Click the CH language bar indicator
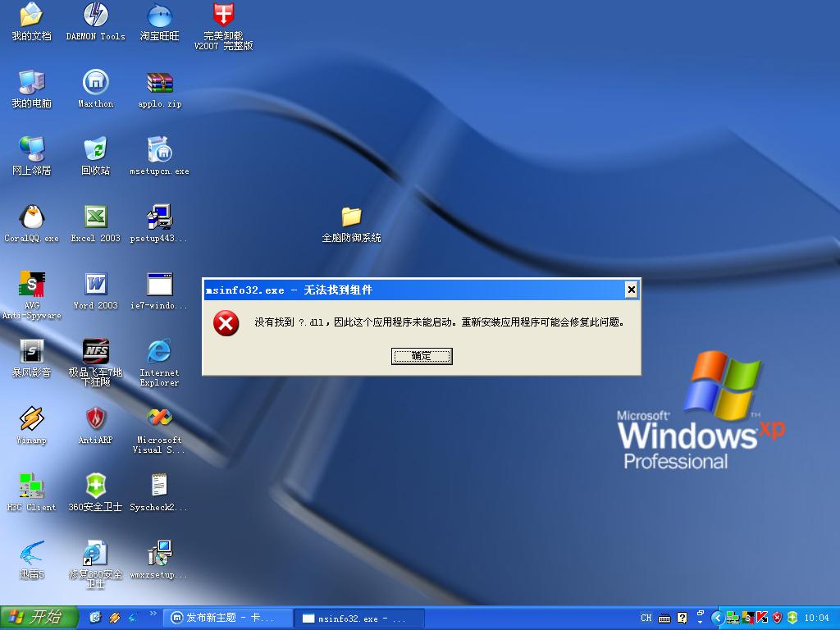 pos(646,618)
